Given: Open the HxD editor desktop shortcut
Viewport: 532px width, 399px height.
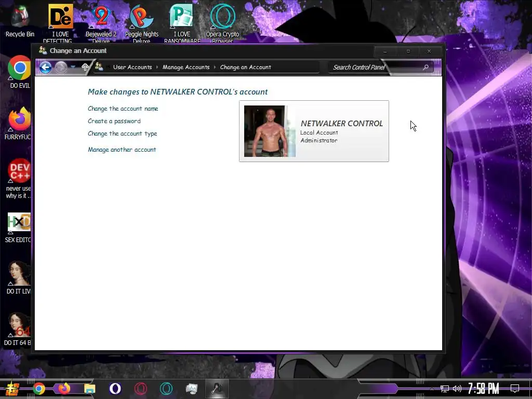Looking at the screenshot, I should click(19, 227).
